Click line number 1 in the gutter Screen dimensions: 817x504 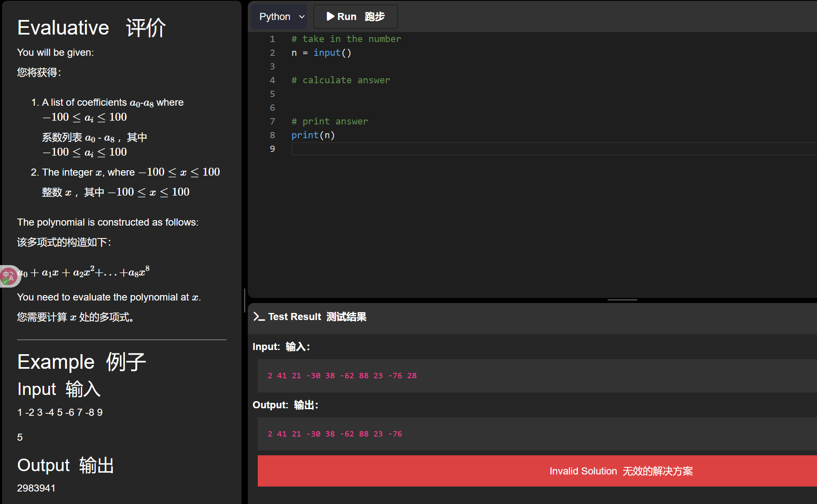coord(272,39)
